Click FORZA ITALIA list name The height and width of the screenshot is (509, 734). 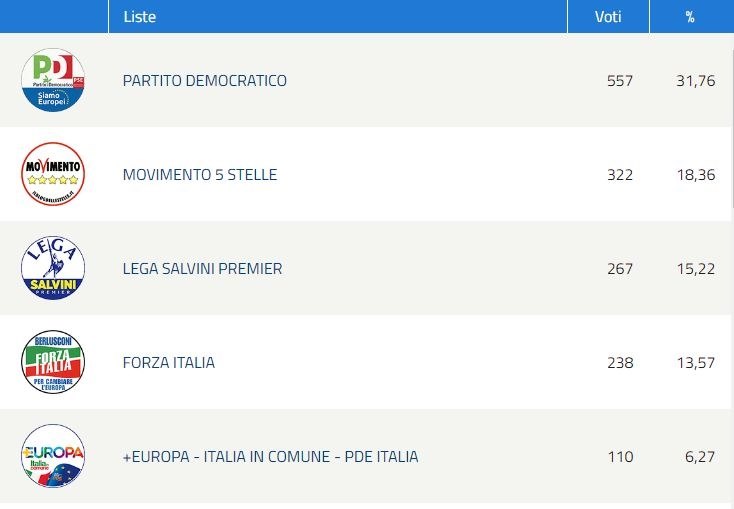[x=169, y=362]
